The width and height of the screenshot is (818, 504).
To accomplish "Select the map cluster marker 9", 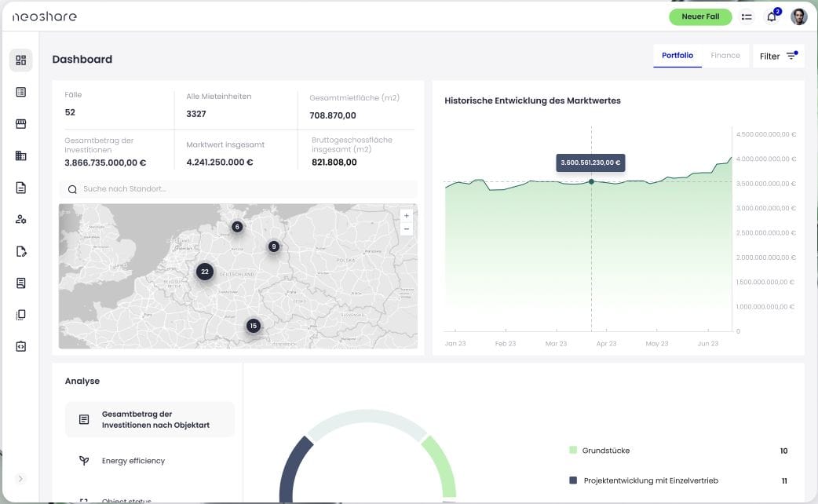I will [274, 247].
